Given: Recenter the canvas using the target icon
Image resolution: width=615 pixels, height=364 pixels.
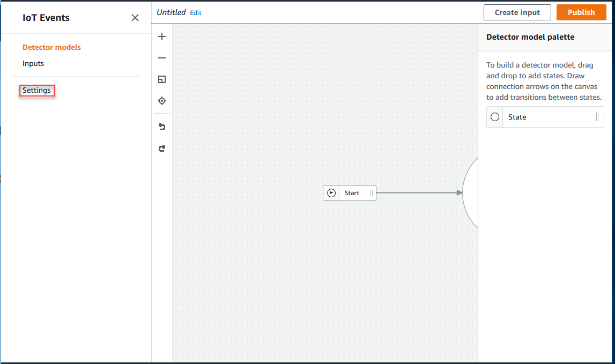Looking at the screenshot, I should [162, 101].
